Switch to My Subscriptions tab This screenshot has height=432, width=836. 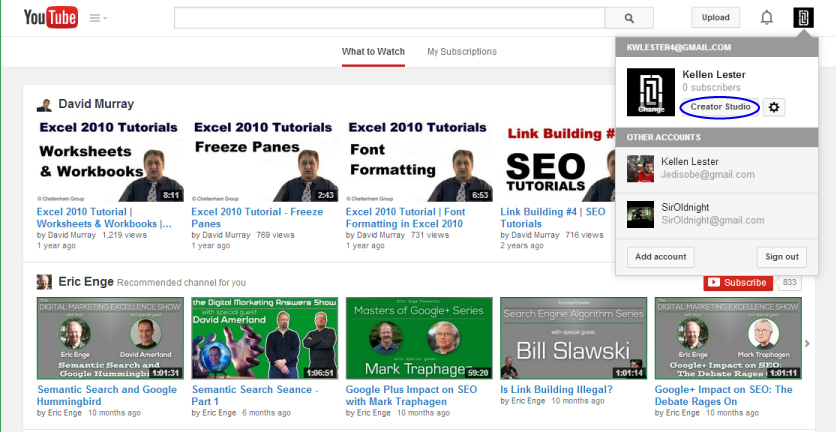(462, 52)
